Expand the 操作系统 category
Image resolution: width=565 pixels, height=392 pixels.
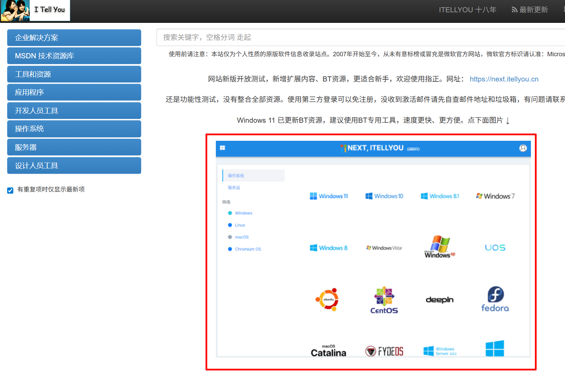tap(74, 129)
